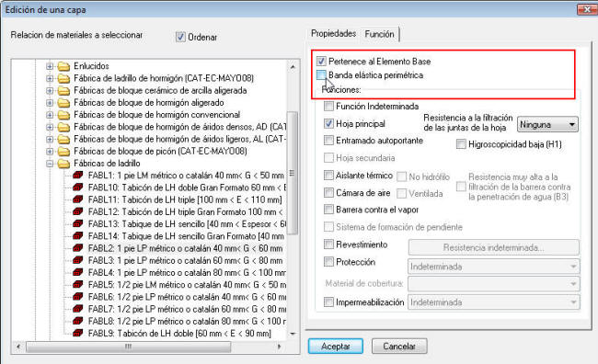Click the tree's horizontal scrollbar thumb

tap(129, 347)
